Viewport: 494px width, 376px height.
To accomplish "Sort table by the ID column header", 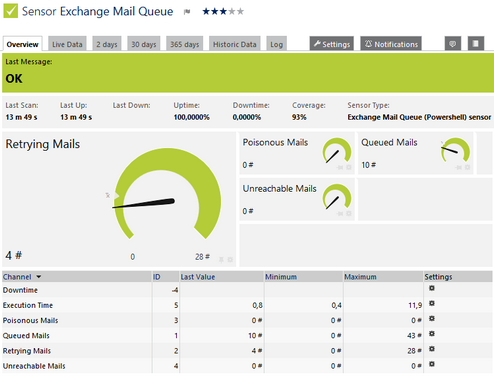I will coord(157,277).
